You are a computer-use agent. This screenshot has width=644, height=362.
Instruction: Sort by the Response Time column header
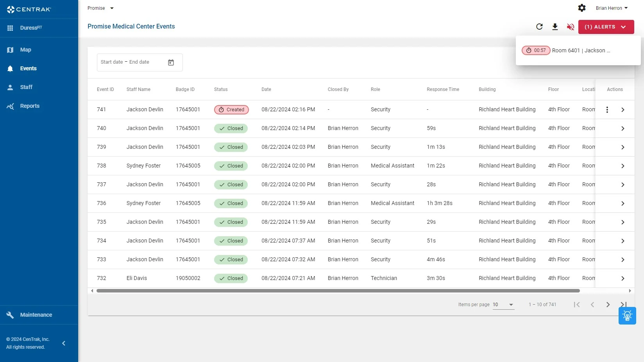(443, 89)
